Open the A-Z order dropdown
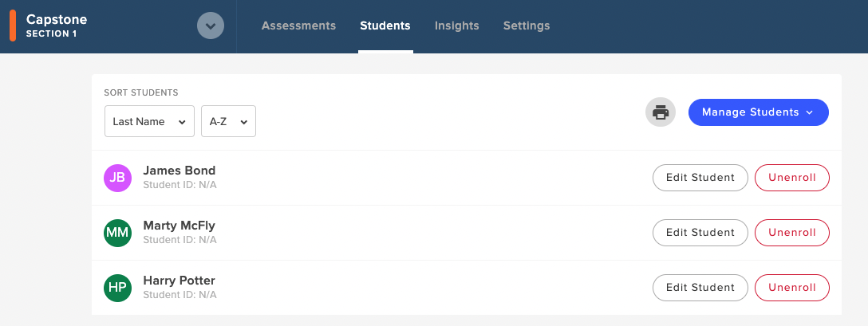 pos(228,121)
